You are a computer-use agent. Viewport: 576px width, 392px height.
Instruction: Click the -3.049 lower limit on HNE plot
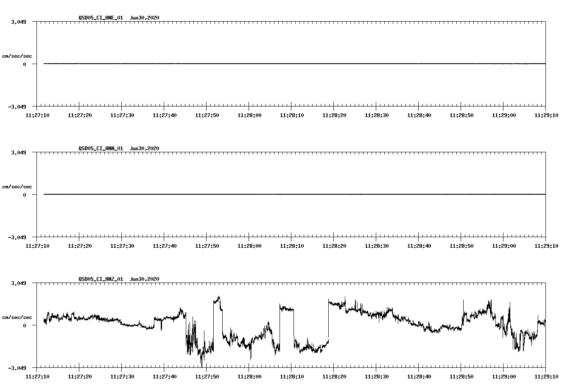17,106
